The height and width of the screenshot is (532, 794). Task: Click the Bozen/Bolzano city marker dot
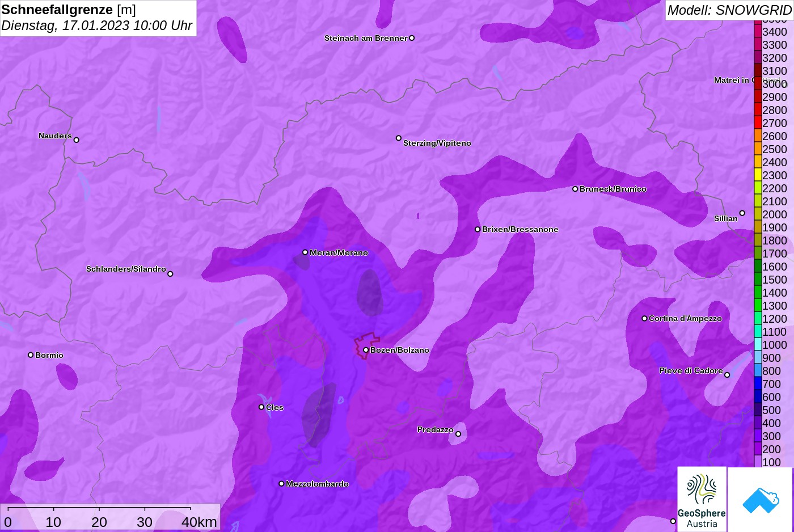pos(366,350)
